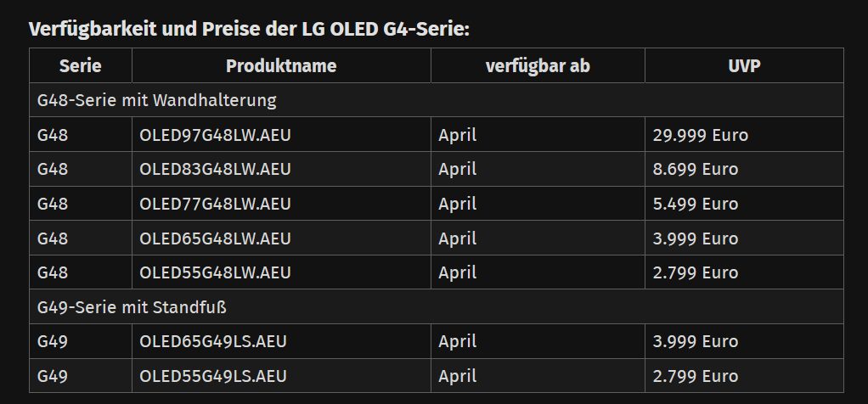This screenshot has height=404, width=868.
Task: Click the OLED65G48LW.AEU cell
Action: (281, 238)
